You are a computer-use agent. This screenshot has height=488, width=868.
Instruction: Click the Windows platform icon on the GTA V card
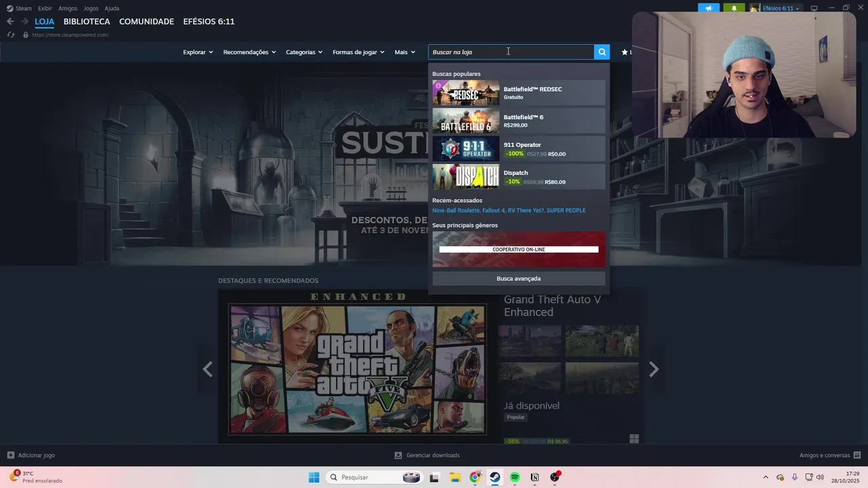tap(634, 439)
